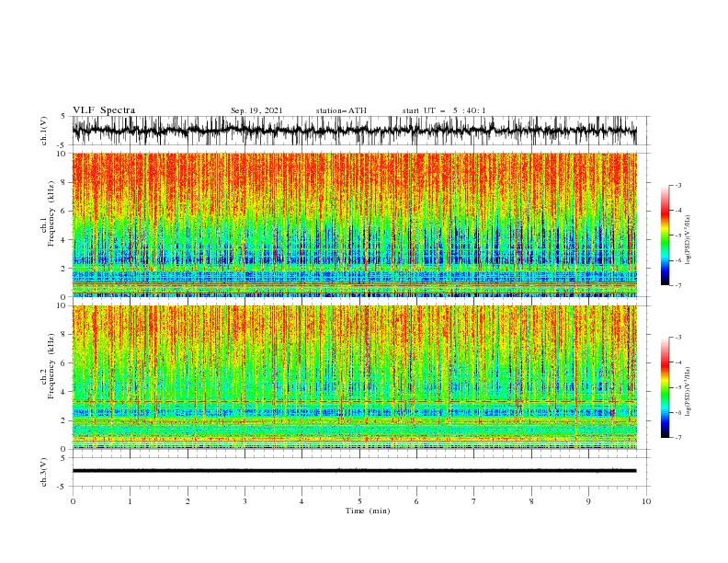Click the "4" kHz tick on ch.1 axis

[64, 240]
